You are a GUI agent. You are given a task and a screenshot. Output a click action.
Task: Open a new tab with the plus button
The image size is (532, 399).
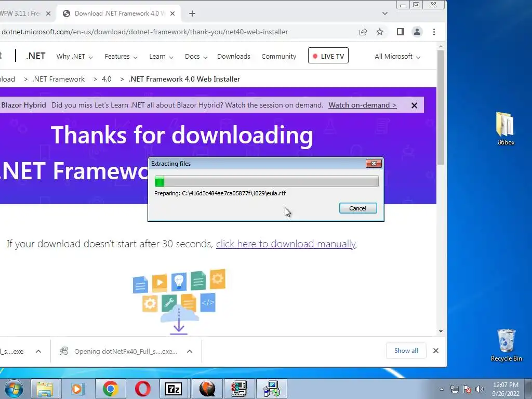click(192, 14)
